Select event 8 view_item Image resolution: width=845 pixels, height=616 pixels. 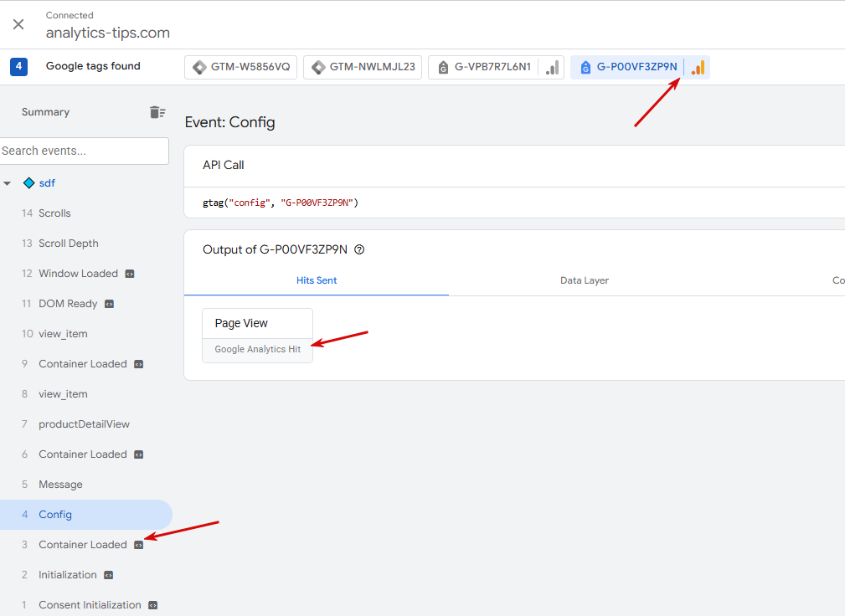point(86,394)
